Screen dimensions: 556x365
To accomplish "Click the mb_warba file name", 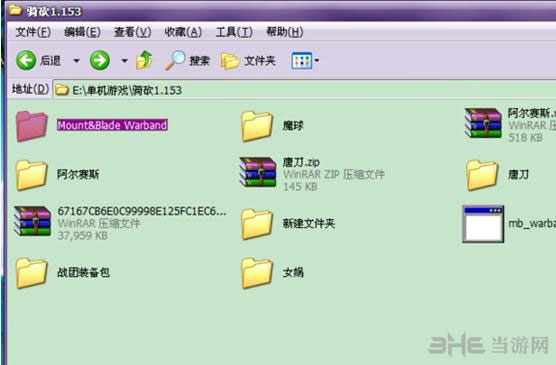I will pos(532,223).
